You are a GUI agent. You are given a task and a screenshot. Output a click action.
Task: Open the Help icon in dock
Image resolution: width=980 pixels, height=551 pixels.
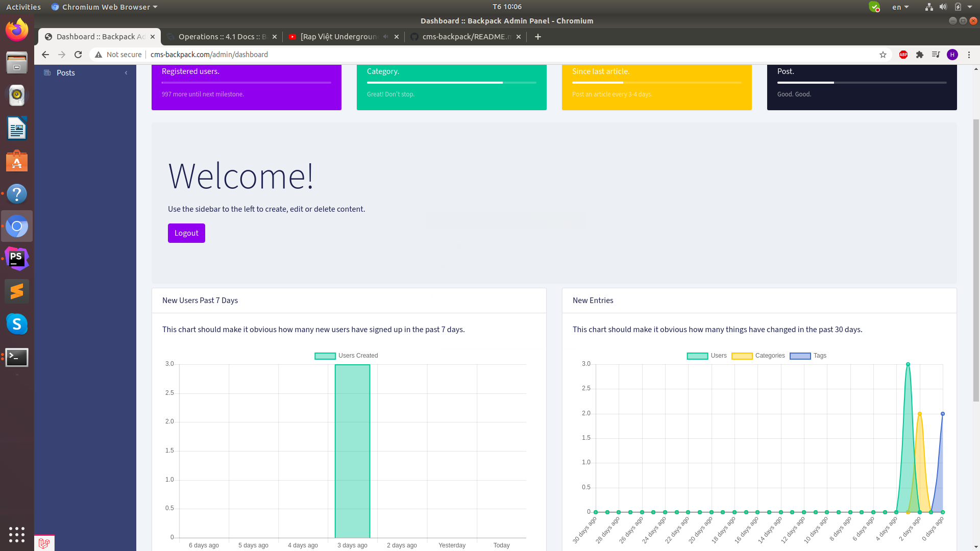[x=17, y=193]
